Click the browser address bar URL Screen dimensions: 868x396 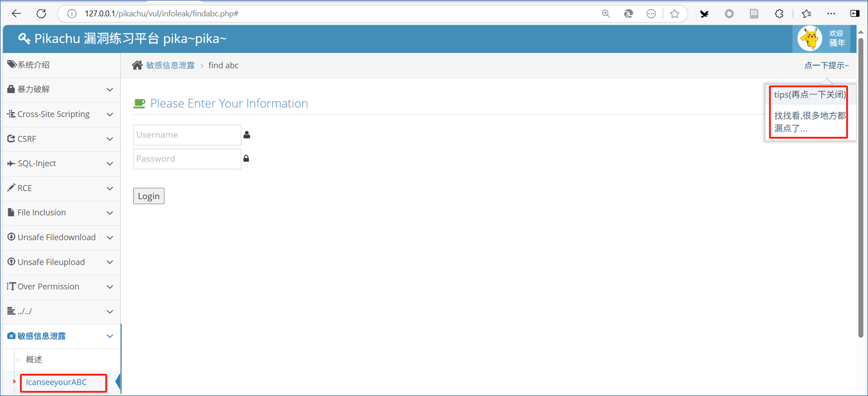(x=162, y=14)
